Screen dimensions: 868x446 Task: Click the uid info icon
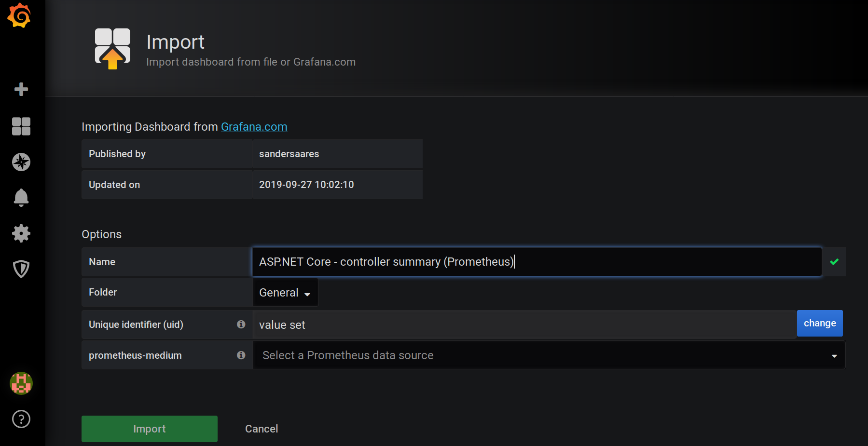click(x=241, y=324)
